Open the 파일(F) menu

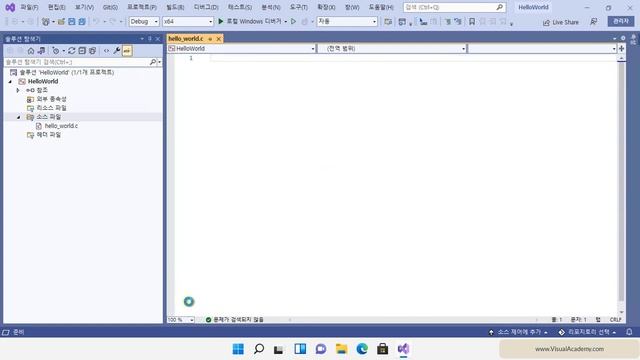click(29, 7)
